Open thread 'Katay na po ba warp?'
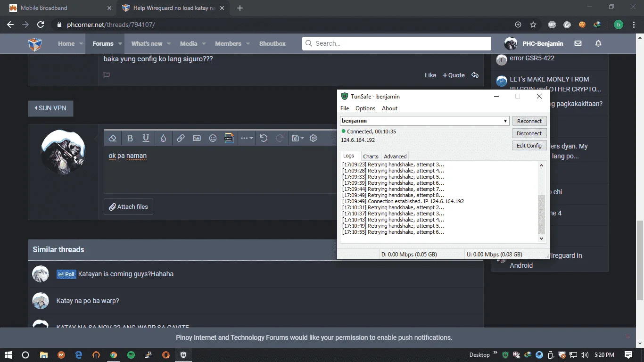 click(88, 301)
